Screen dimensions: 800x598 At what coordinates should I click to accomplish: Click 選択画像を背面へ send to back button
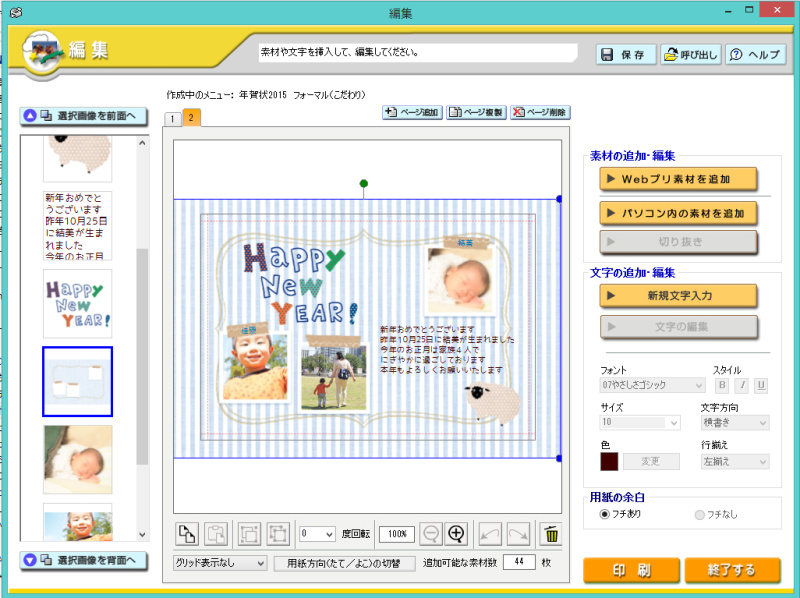84,560
